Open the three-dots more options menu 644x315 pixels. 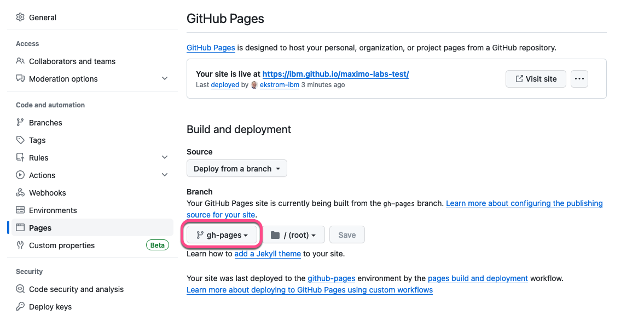pyautogui.click(x=579, y=78)
